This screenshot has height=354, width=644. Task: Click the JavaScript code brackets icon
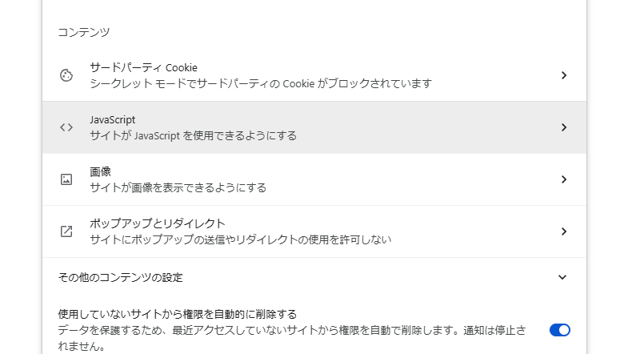pos(66,127)
